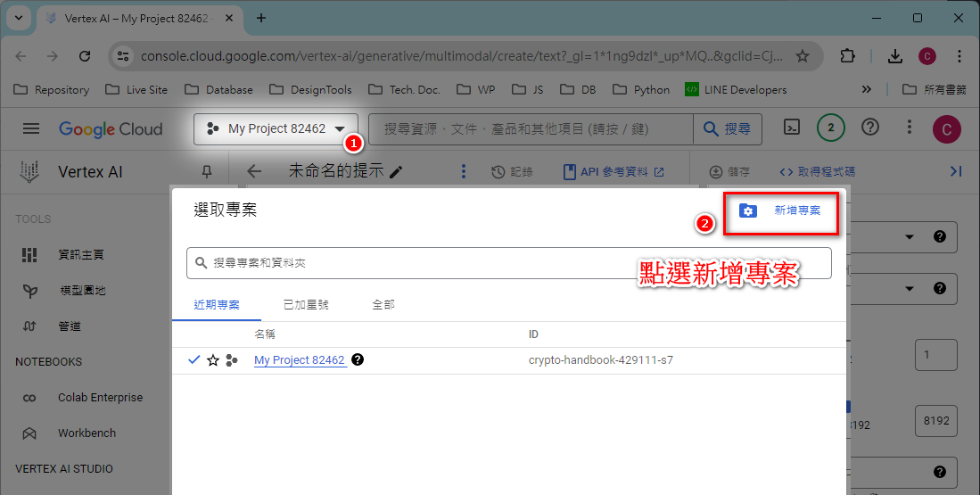This screenshot has width=980, height=495.
Task: Click the 管道 pipelines icon
Action: tap(29, 326)
